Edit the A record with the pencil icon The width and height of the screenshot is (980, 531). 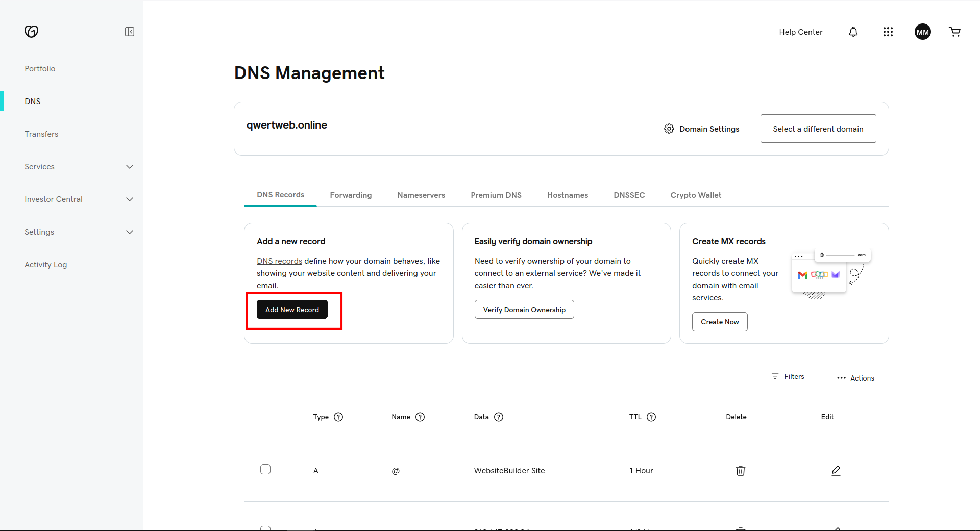[x=836, y=470]
